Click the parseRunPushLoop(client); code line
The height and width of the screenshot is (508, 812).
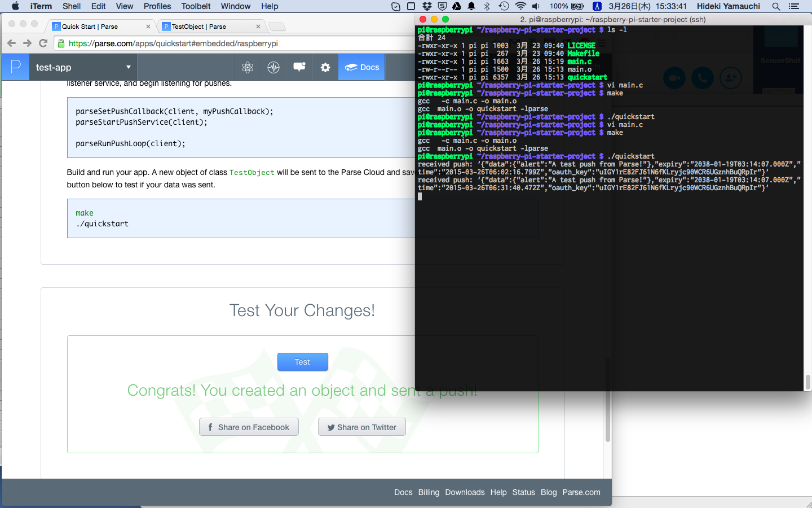(x=130, y=143)
